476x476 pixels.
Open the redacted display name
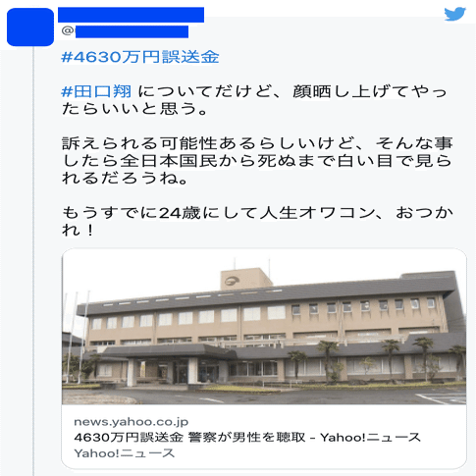pyautogui.click(x=131, y=15)
